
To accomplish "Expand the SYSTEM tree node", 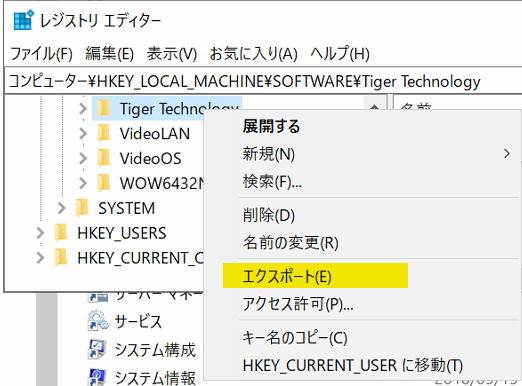I will point(61,208).
